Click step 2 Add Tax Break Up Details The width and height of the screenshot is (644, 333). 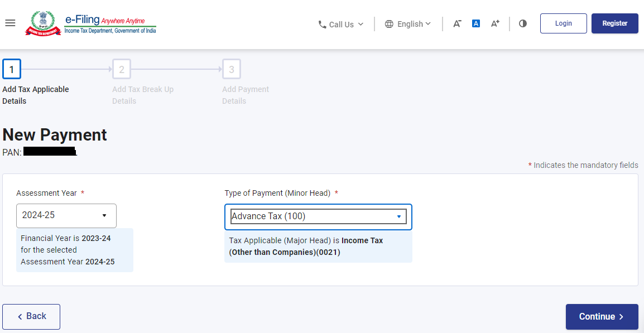[x=122, y=70]
